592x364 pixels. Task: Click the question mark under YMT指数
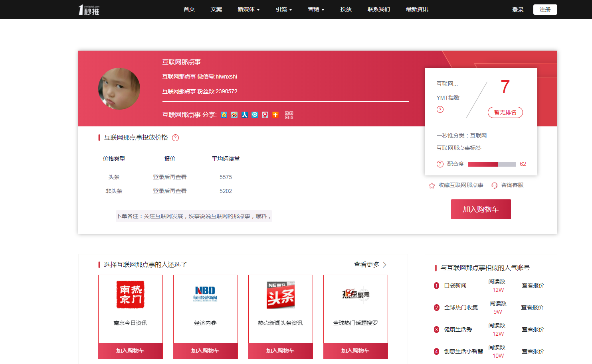click(440, 110)
